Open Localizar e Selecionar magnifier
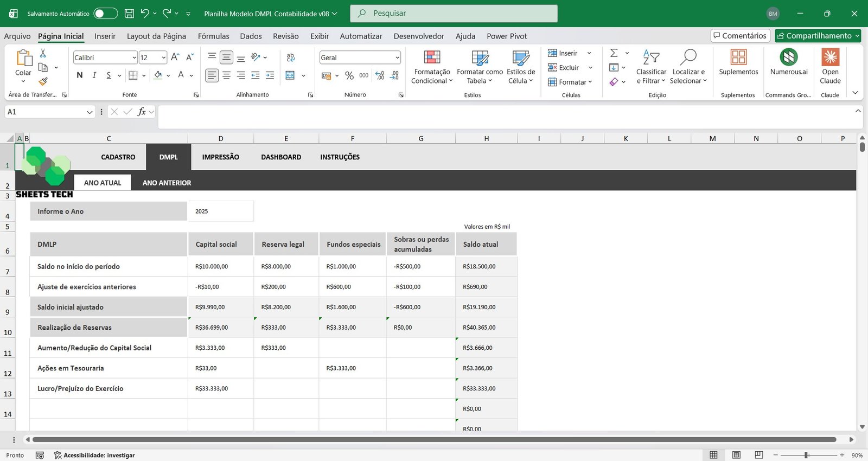 pyautogui.click(x=688, y=57)
